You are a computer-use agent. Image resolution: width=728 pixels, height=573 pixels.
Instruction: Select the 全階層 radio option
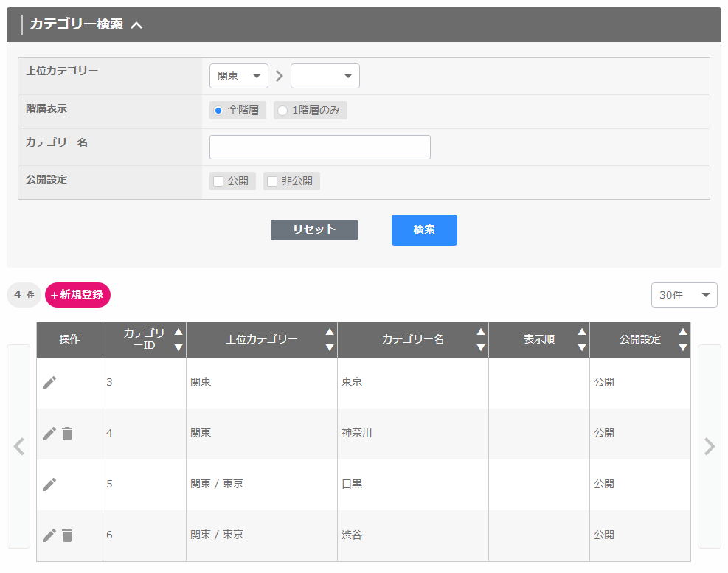coord(218,111)
